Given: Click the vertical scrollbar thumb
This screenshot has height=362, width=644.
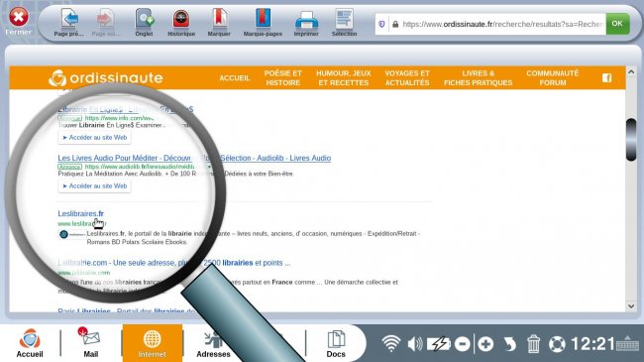Looking at the screenshot, I should (631, 140).
